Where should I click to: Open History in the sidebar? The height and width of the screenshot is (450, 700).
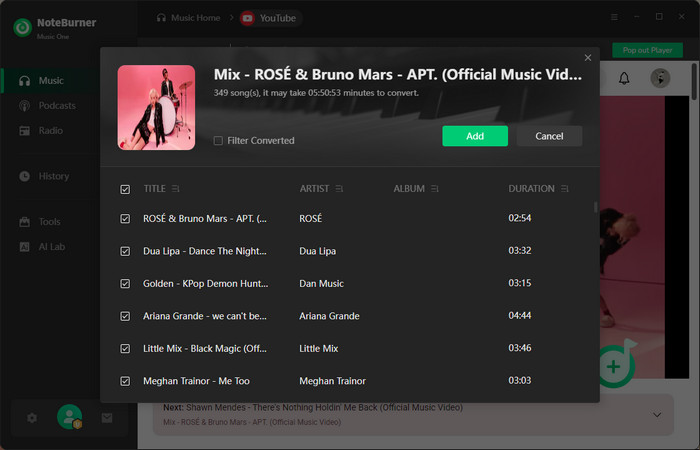point(44,176)
